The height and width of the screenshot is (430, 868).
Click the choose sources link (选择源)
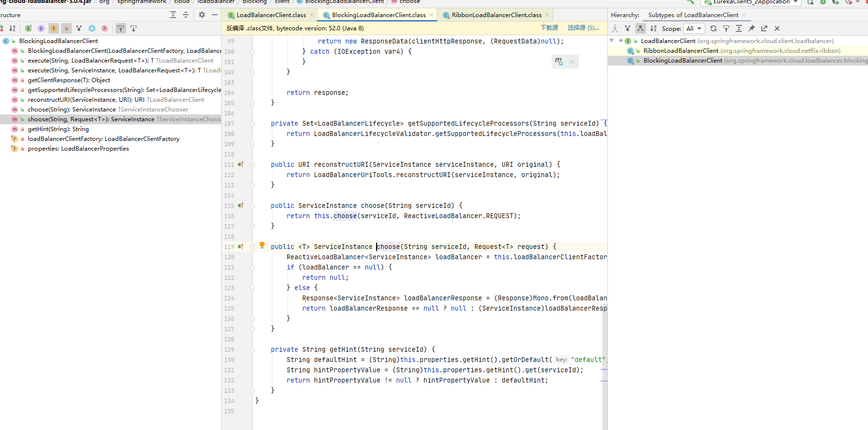coord(583,28)
